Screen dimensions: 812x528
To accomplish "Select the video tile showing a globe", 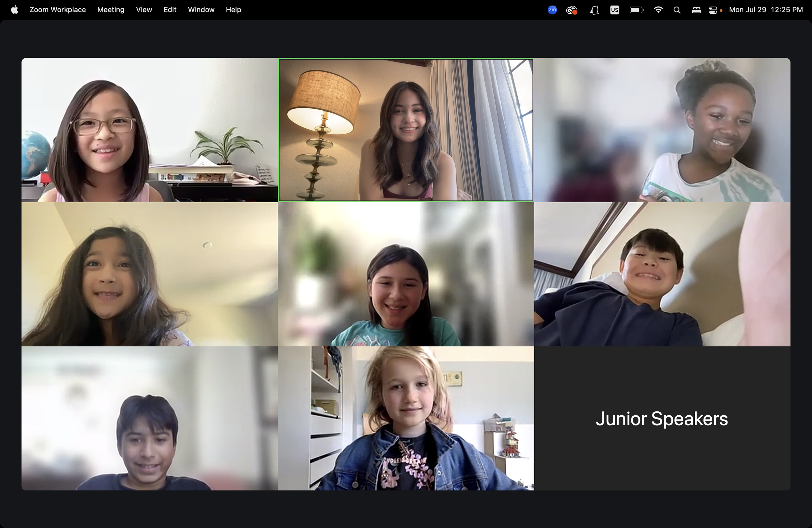I will (149, 130).
